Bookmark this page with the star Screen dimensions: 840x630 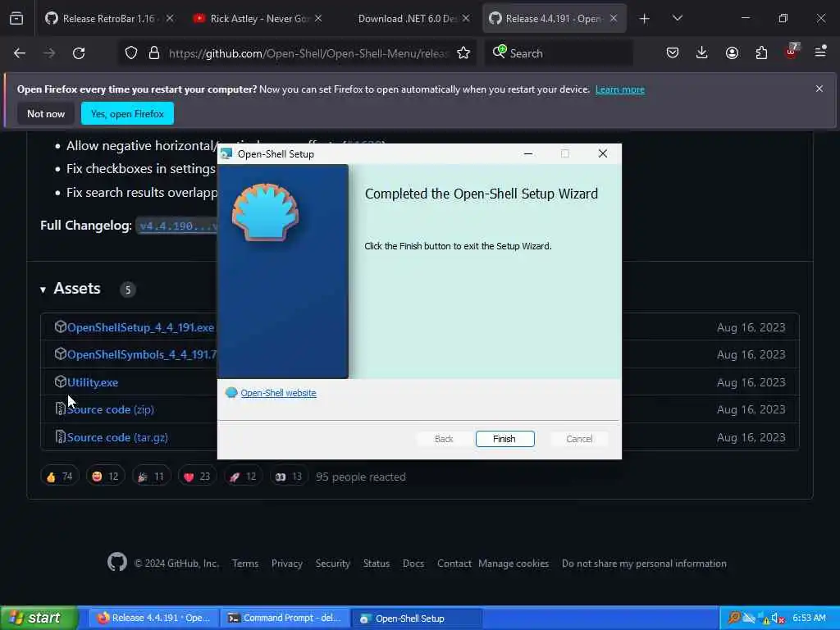(x=463, y=53)
